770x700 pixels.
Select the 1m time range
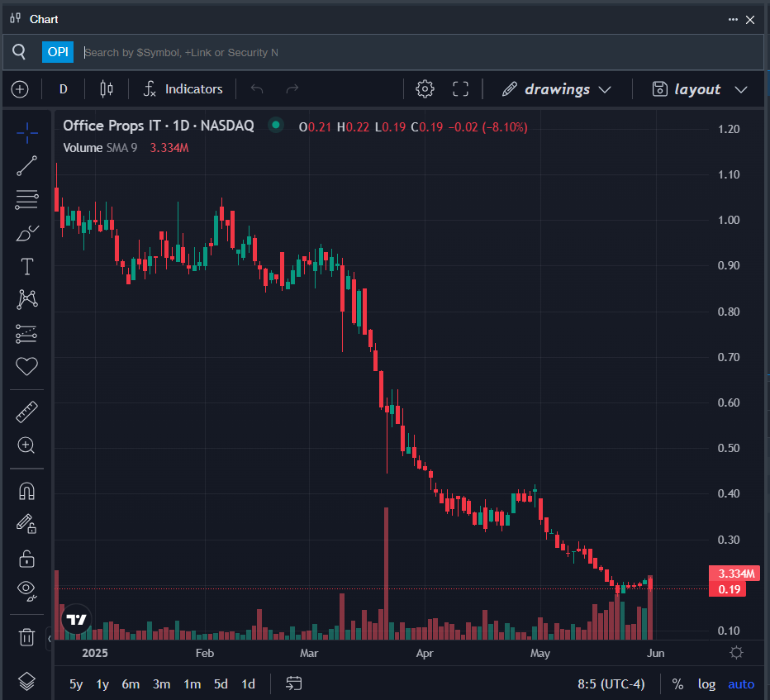click(x=192, y=683)
